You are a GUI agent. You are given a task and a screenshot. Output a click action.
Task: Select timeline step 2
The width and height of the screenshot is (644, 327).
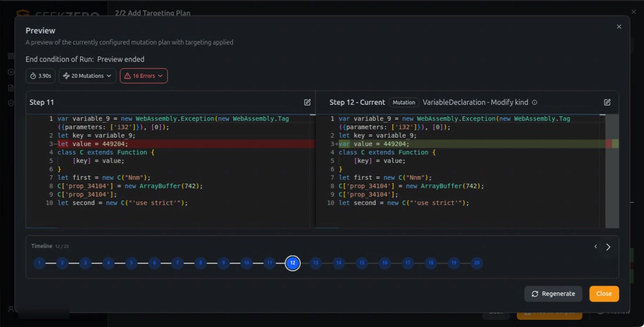tap(62, 263)
